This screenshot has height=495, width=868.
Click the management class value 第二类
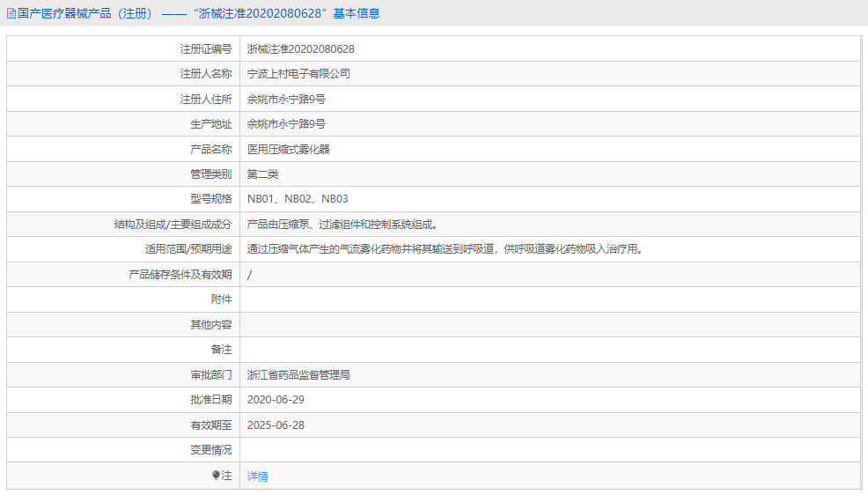pyautogui.click(x=262, y=174)
